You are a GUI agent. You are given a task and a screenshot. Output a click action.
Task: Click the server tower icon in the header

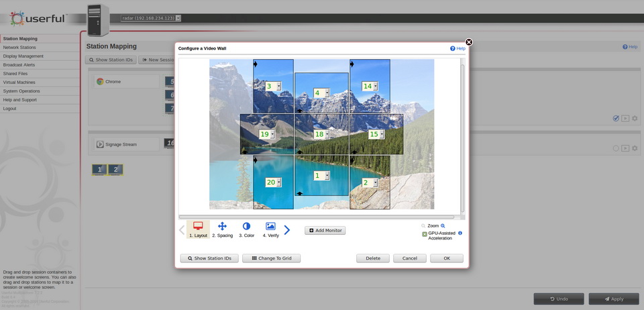point(98,20)
